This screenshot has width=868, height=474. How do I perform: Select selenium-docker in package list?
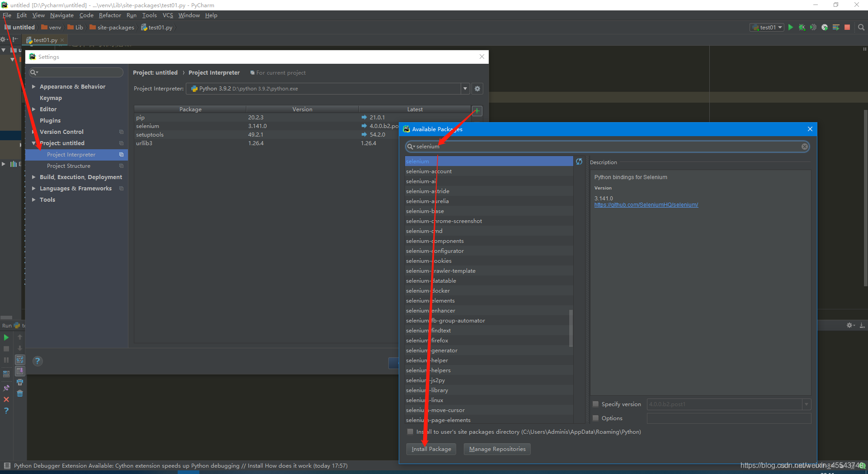coord(489,291)
